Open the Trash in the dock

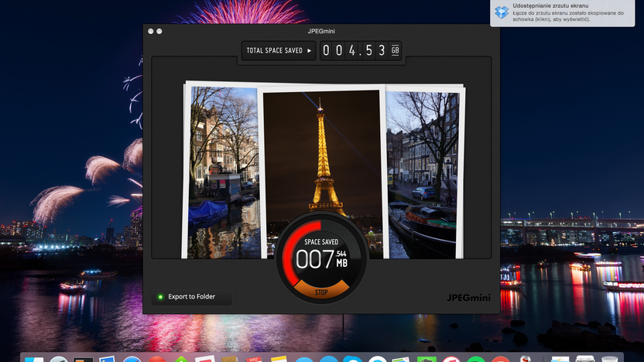coord(609,359)
